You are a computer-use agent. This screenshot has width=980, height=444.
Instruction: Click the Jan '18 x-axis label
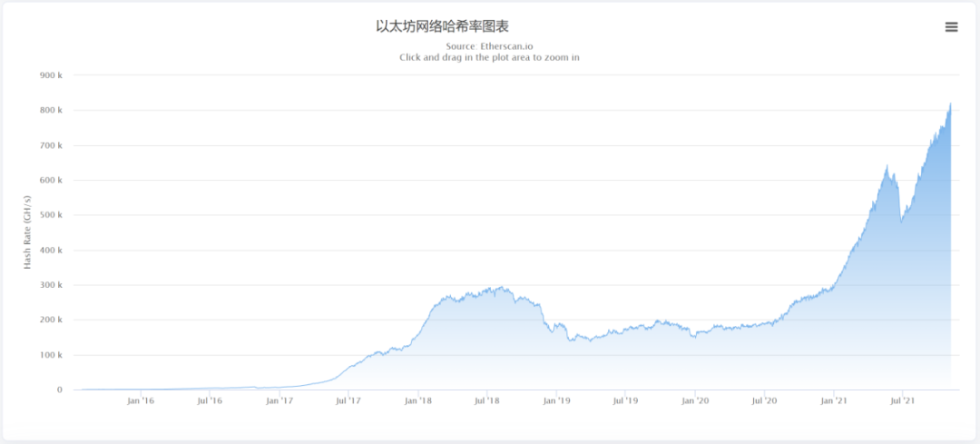point(418,400)
